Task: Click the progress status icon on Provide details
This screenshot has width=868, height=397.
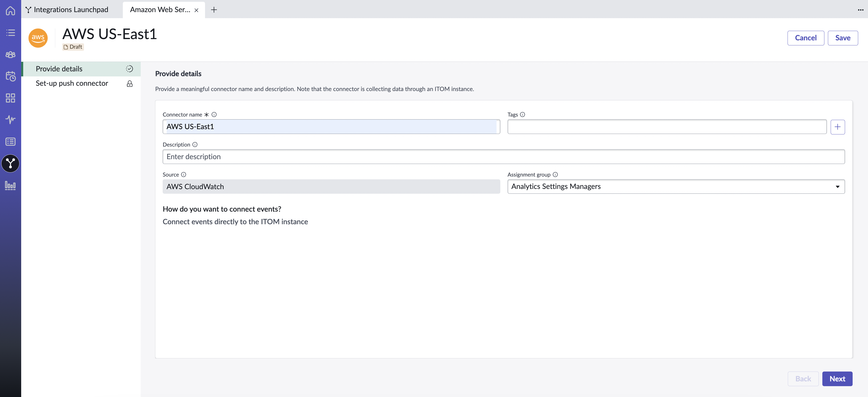Action: tap(129, 69)
